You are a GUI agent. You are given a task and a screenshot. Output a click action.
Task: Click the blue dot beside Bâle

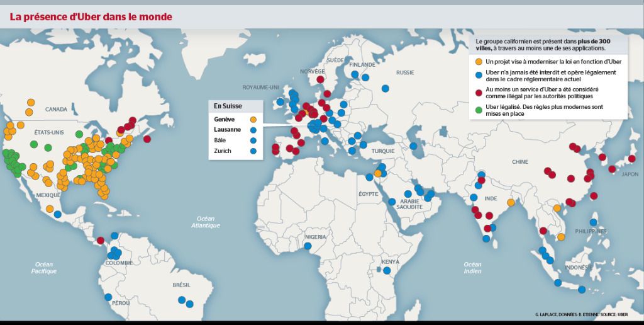point(253,140)
